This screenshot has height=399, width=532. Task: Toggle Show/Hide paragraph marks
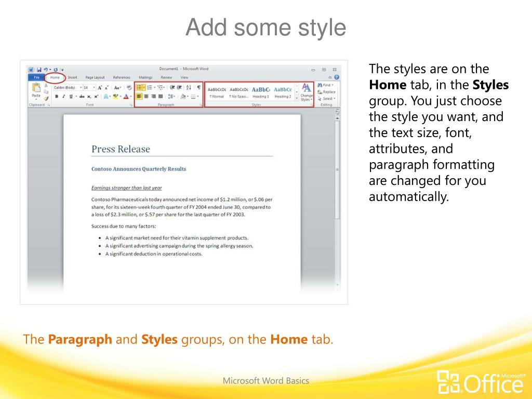click(x=199, y=87)
